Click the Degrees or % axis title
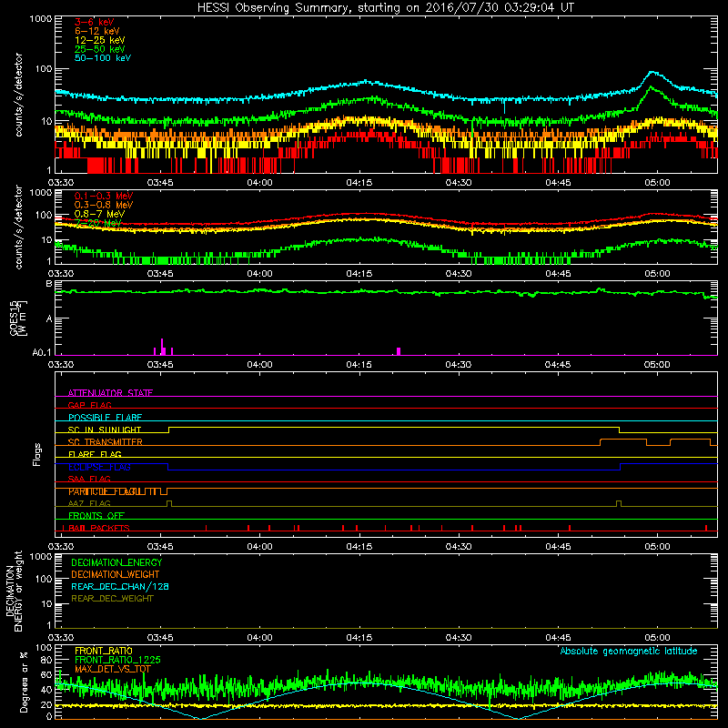Image resolution: width=728 pixels, height=728 pixels. click(24, 682)
